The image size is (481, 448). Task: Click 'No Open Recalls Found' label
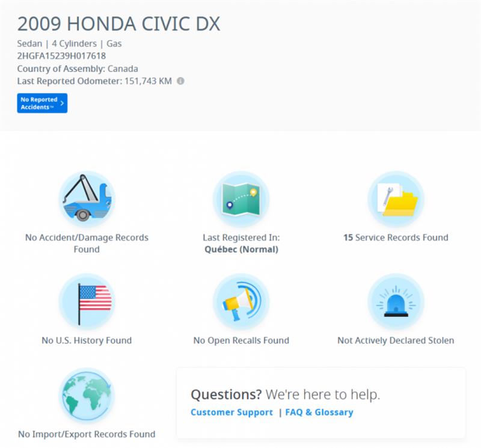coord(241,340)
